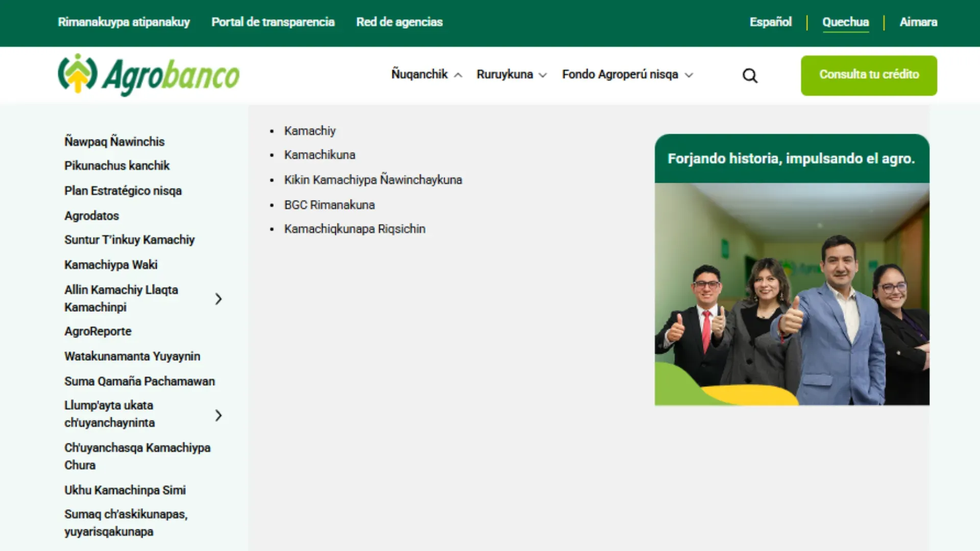Viewport: 980px width, 551px height.
Task: Select Ñawpaq Ñawinchis menu item
Action: (x=114, y=141)
